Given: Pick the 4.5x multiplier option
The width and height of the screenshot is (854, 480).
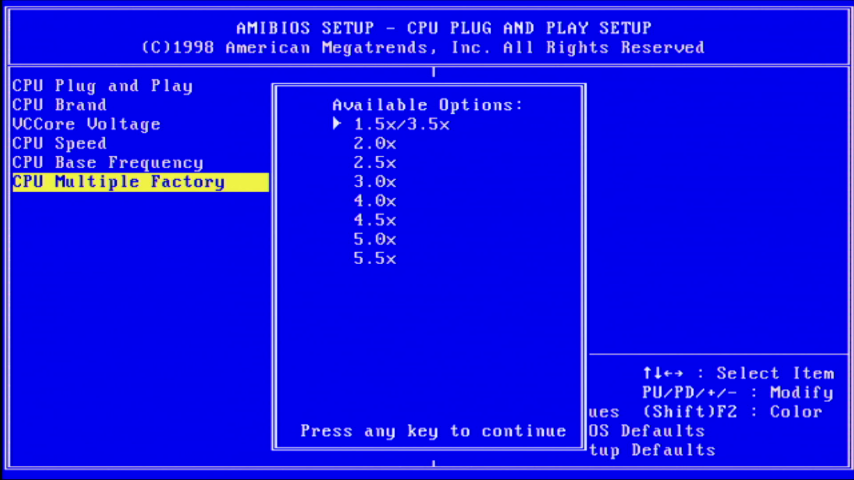Looking at the screenshot, I should point(375,220).
